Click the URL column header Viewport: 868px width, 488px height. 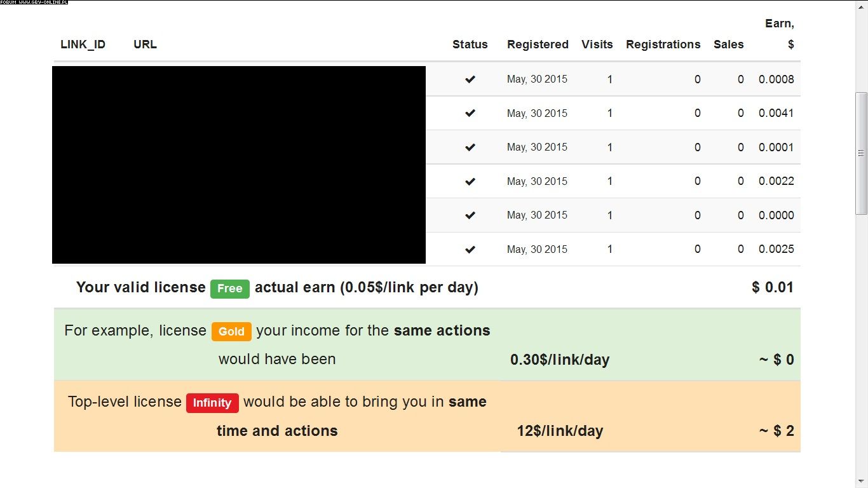[145, 44]
